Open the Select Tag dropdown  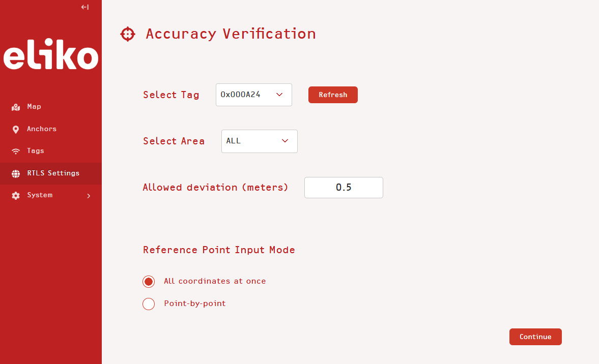(253, 95)
